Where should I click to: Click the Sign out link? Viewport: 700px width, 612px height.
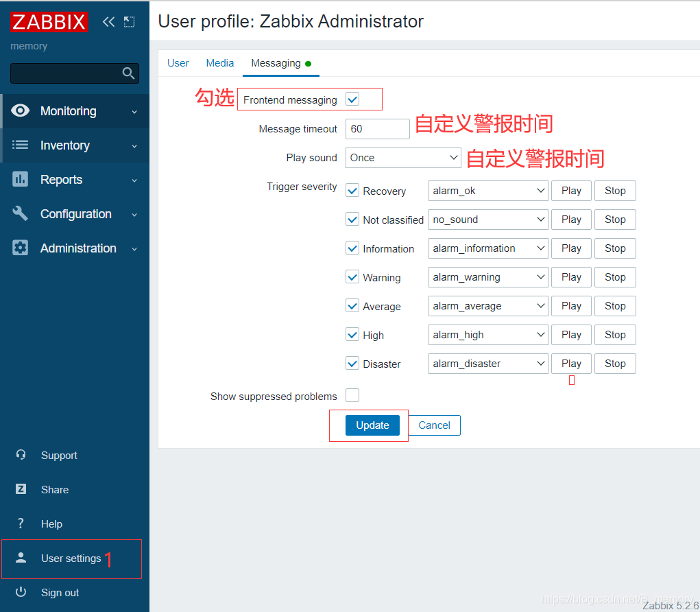[x=60, y=592]
